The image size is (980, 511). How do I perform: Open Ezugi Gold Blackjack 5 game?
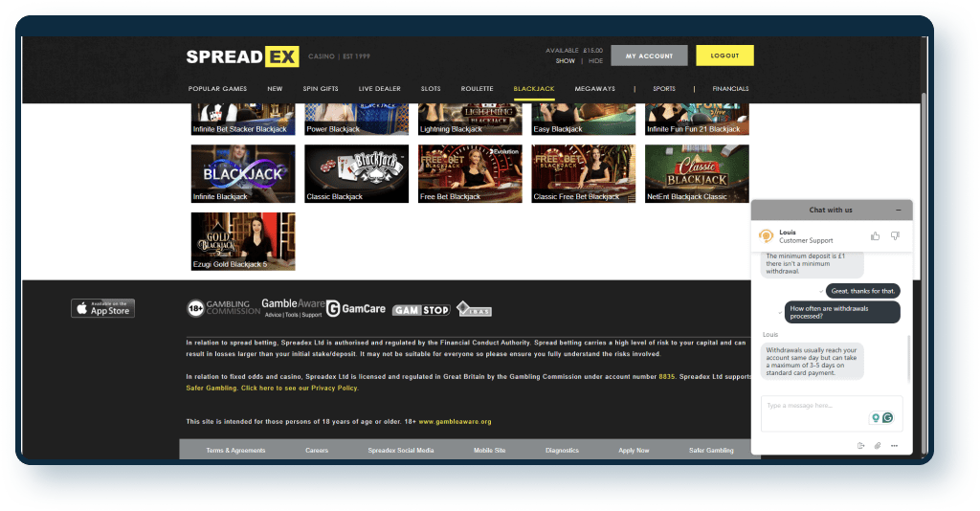tap(243, 241)
